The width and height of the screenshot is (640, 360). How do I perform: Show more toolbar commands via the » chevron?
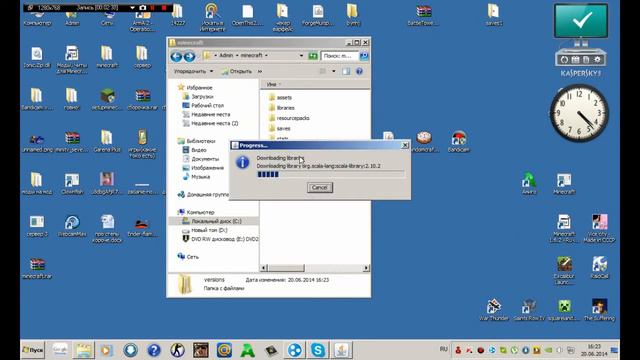click(260, 71)
